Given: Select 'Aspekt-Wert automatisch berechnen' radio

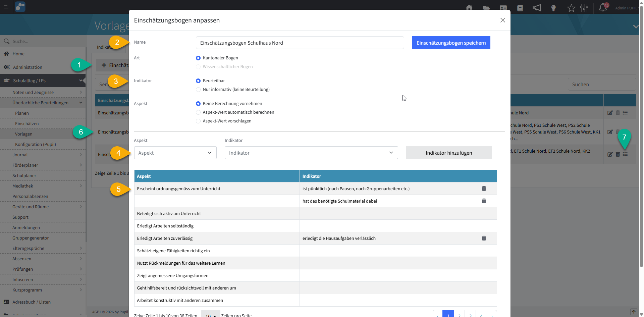Looking at the screenshot, I should [198, 112].
